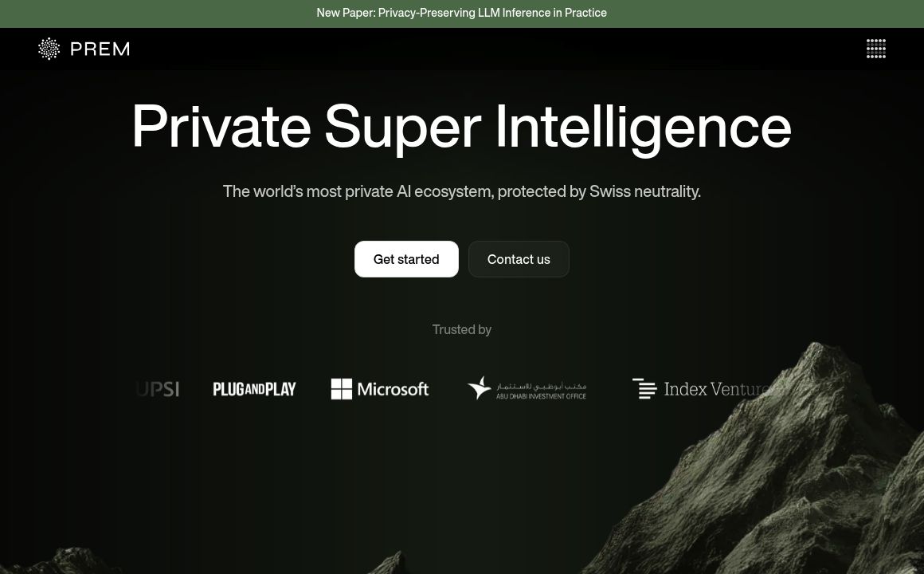Screen dimensions: 924x574
Task: Click the Index Ventures stacked lines icon
Action: 644,389
